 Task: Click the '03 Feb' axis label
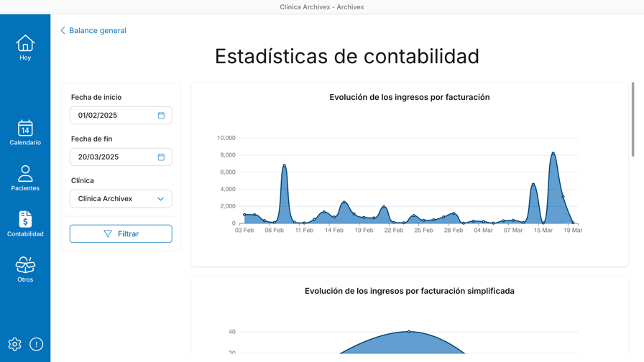pyautogui.click(x=244, y=231)
